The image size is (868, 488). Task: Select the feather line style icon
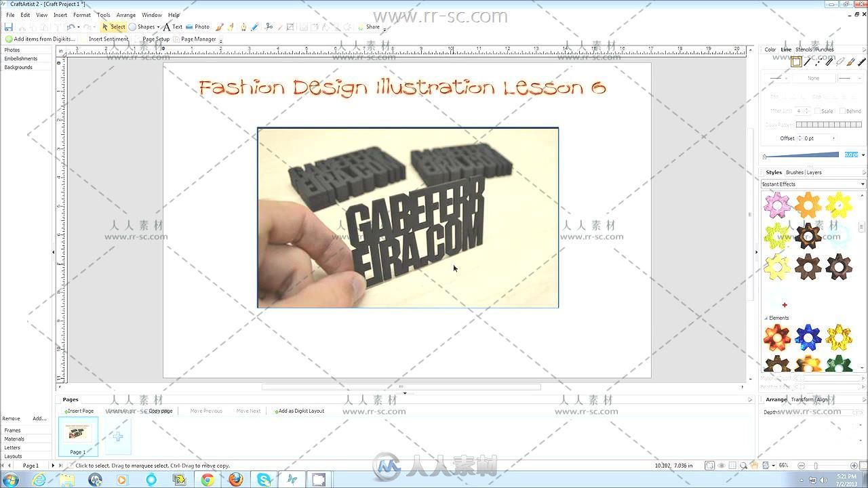(x=840, y=62)
